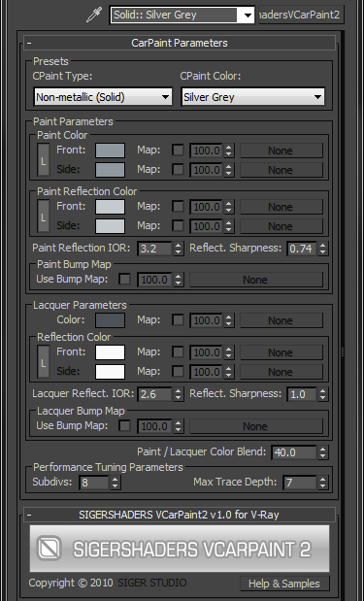Enable Lacquer Reflection Side map checkbox
Image resolution: width=364 pixels, height=601 pixels.
pyautogui.click(x=178, y=372)
